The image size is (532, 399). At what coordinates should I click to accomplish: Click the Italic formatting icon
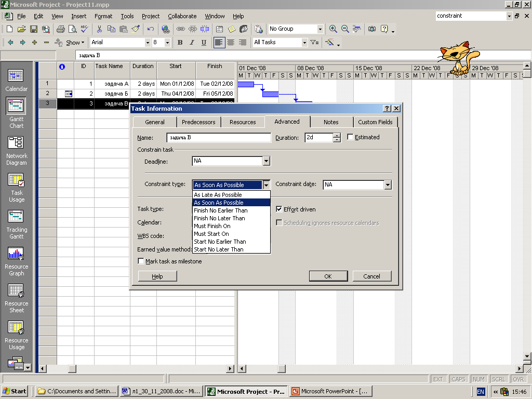point(192,43)
